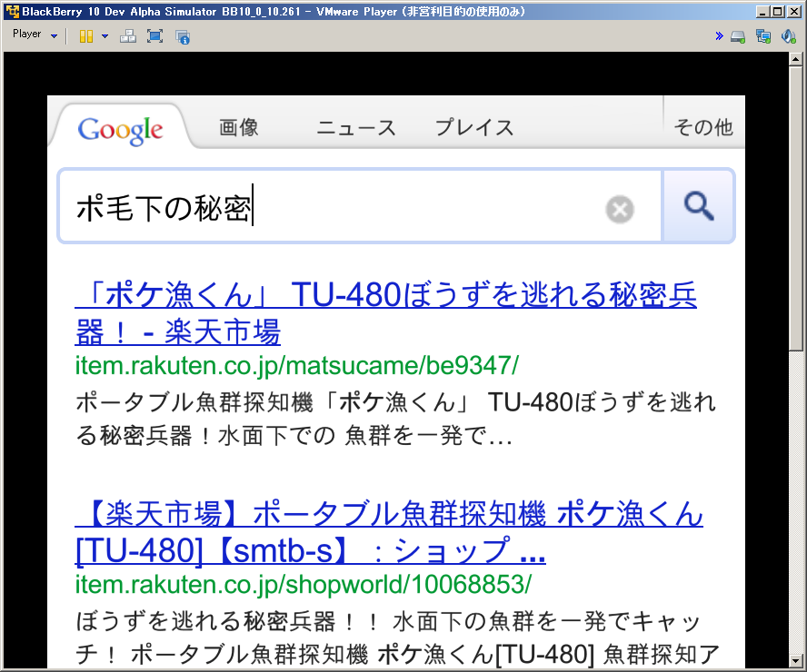Screen dimensions: 807x672
Task: Open the 【楽天市場】ポータブル魚群探知機 result link
Action: tap(389, 532)
